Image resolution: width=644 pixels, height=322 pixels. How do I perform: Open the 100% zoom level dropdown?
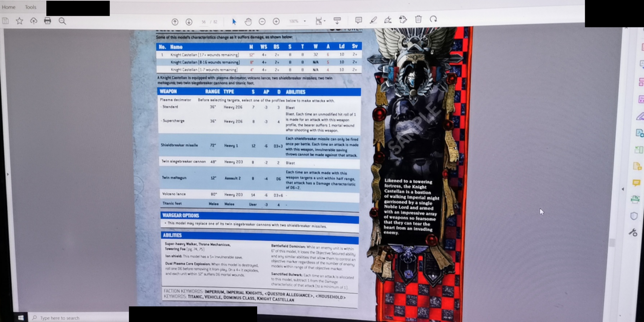(x=305, y=21)
